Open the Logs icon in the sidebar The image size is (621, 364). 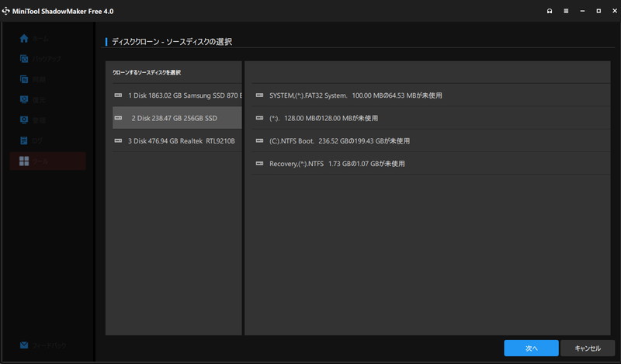[x=24, y=140]
